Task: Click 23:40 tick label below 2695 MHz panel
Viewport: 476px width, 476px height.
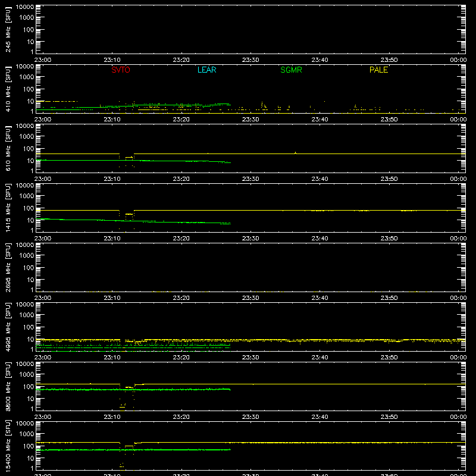Action: pyautogui.click(x=320, y=298)
